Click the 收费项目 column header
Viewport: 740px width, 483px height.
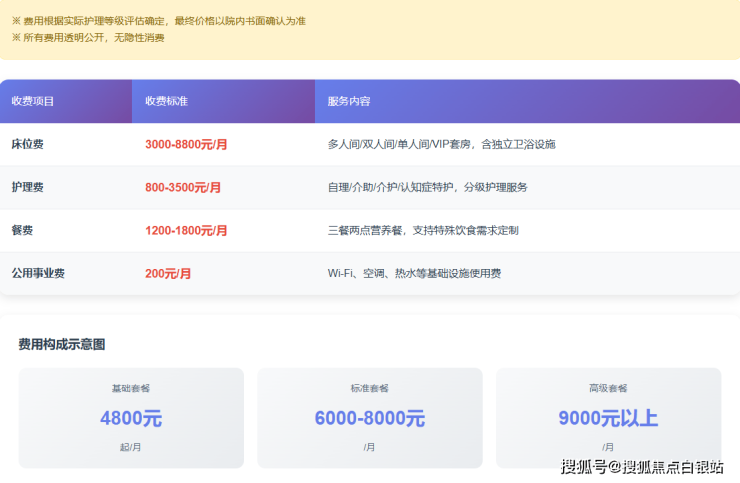pyautogui.click(x=33, y=101)
